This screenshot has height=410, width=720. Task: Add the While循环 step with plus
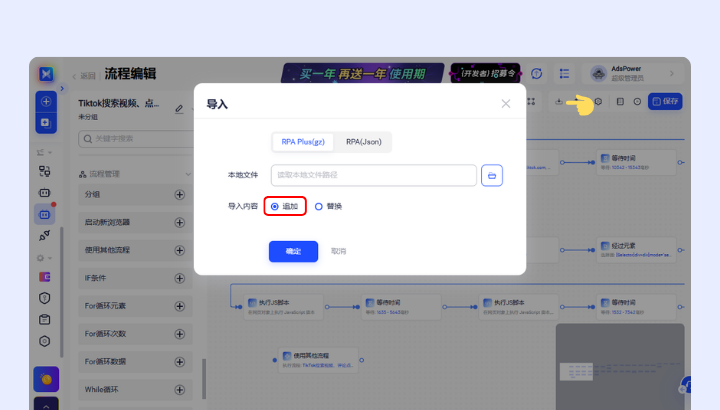point(180,390)
